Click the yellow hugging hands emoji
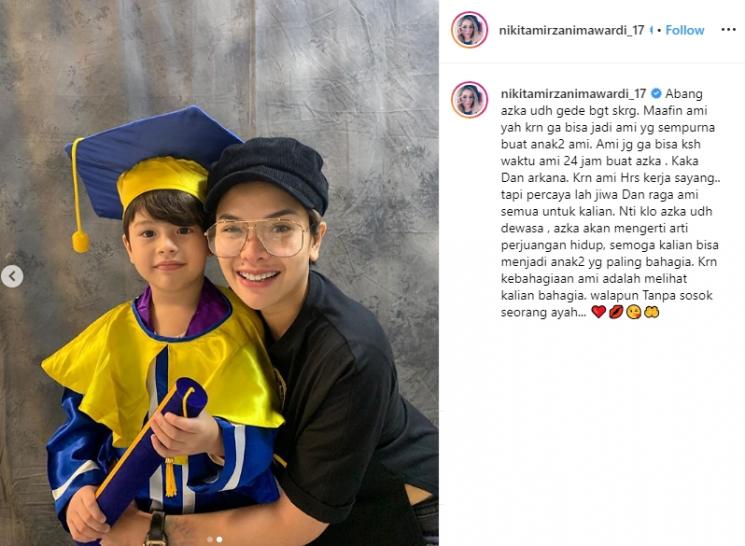745x546 pixels. [x=651, y=312]
